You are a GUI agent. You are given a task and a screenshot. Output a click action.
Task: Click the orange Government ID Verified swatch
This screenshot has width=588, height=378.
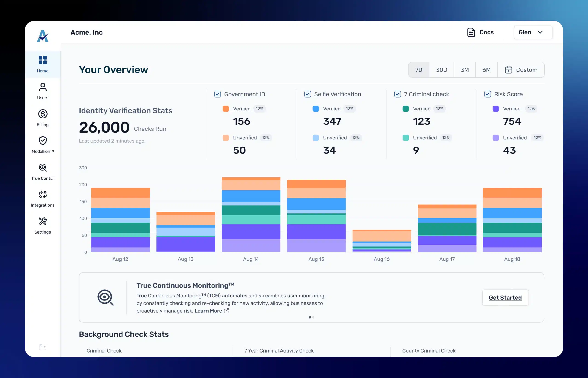tap(226, 109)
